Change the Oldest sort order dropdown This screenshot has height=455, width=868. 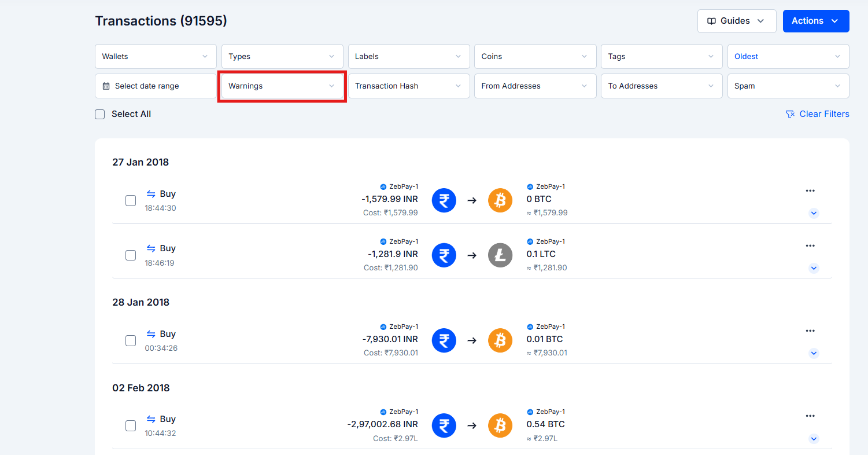[x=788, y=56]
